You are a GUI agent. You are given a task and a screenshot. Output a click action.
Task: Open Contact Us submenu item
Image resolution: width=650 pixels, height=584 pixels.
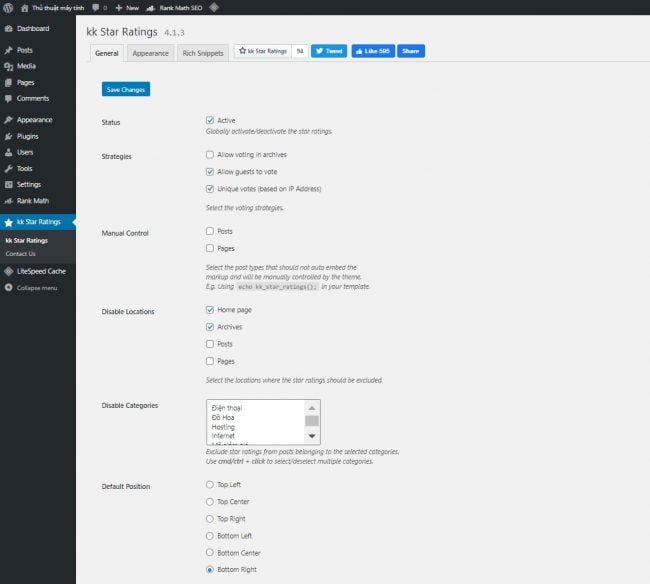pyautogui.click(x=20, y=254)
